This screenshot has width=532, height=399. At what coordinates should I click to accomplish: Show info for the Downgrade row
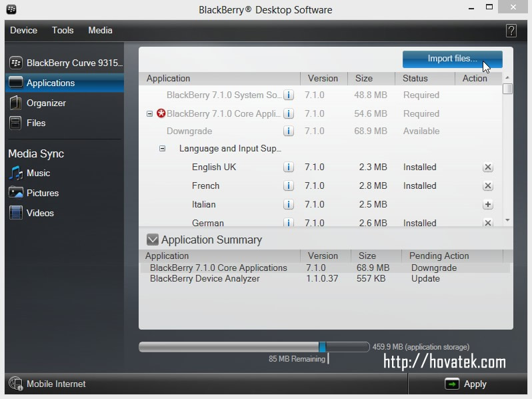[289, 131]
